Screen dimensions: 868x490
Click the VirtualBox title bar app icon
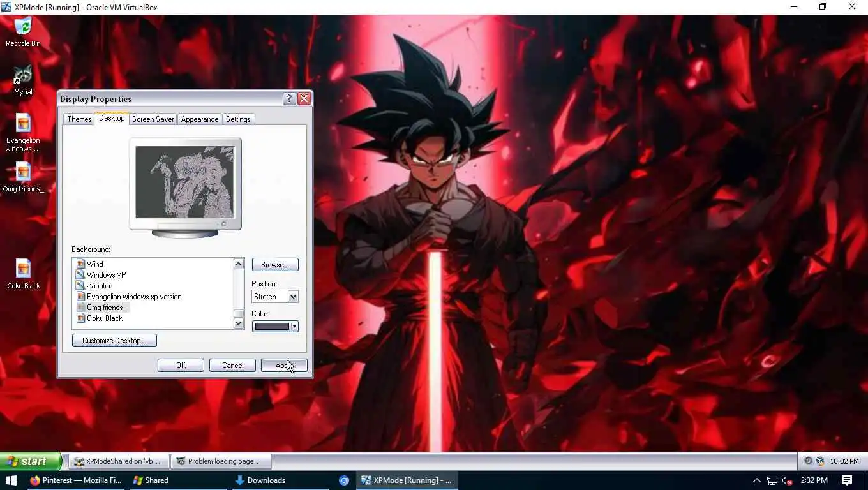(6, 7)
